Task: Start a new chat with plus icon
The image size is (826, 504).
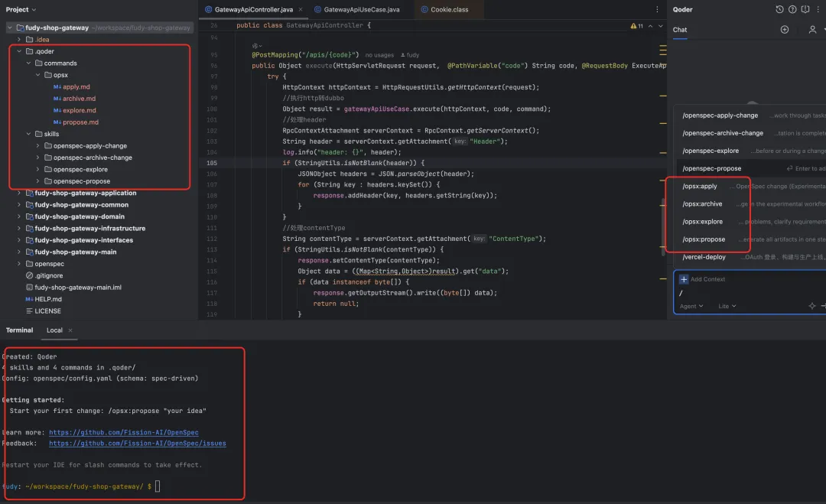Action: coord(785,30)
